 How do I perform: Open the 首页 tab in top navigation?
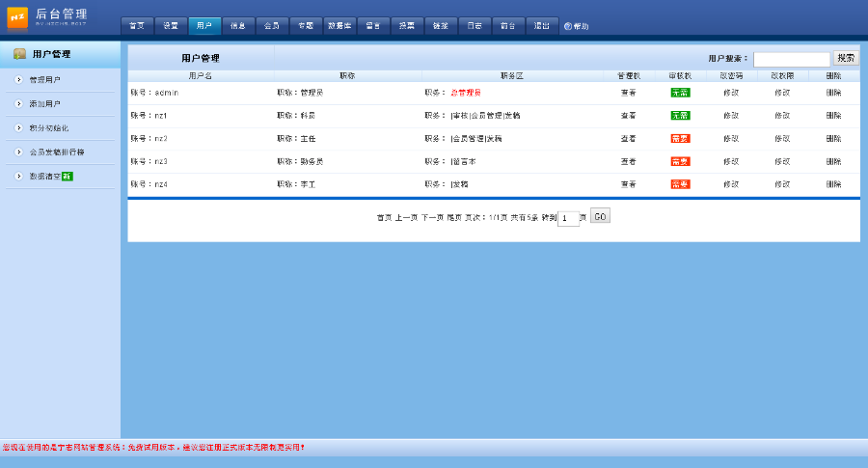point(137,26)
